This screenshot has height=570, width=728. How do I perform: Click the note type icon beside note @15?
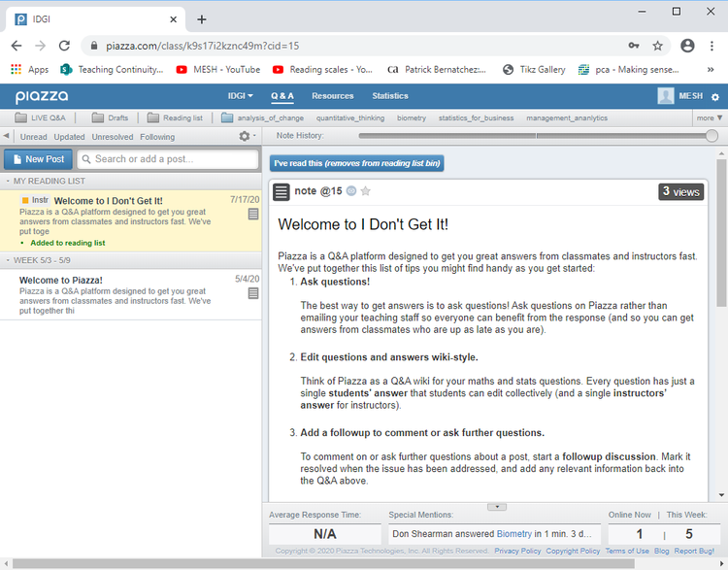coord(281,192)
